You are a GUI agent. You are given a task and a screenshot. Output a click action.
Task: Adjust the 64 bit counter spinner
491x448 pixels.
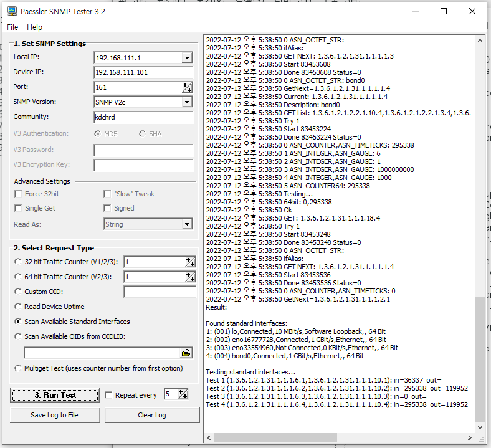pyautogui.click(x=191, y=277)
